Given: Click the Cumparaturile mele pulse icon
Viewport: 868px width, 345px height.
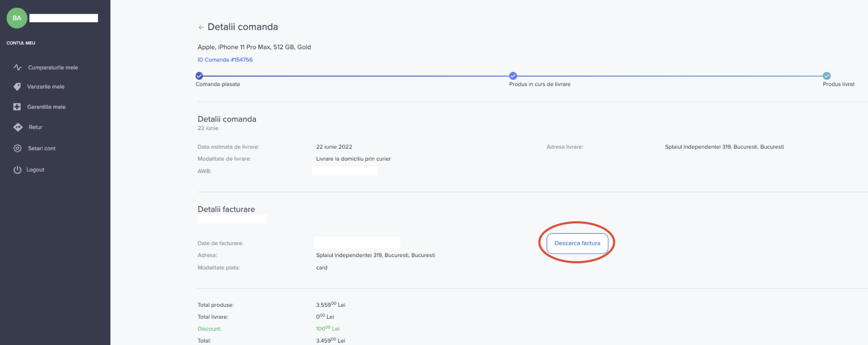Looking at the screenshot, I should click(17, 67).
